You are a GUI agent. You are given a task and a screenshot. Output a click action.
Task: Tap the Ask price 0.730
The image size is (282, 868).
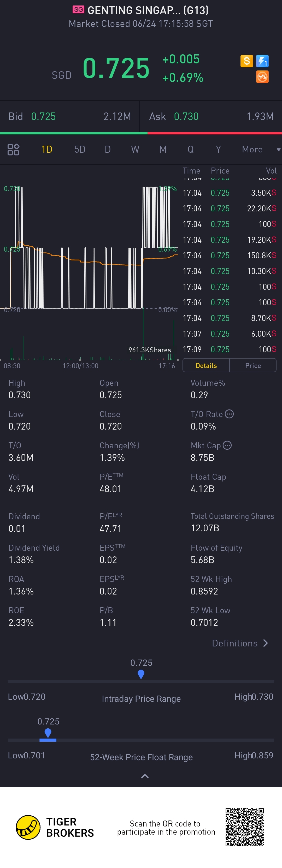click(x=186, y=117)
